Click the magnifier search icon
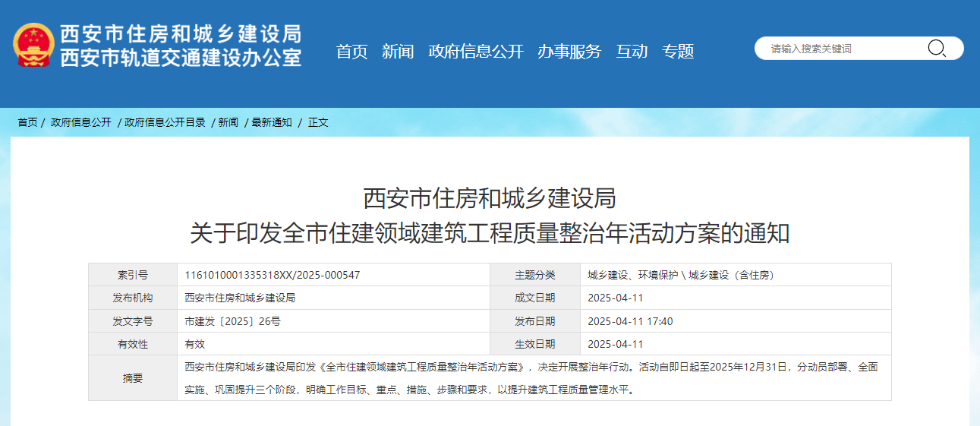 (936, 49)
